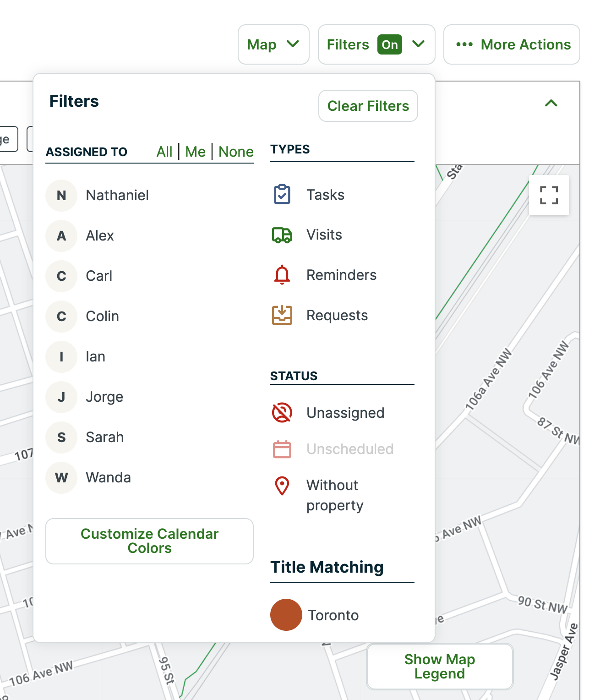
Task: Expand the Filters dropdown arrow
Action: coord(418,44)
